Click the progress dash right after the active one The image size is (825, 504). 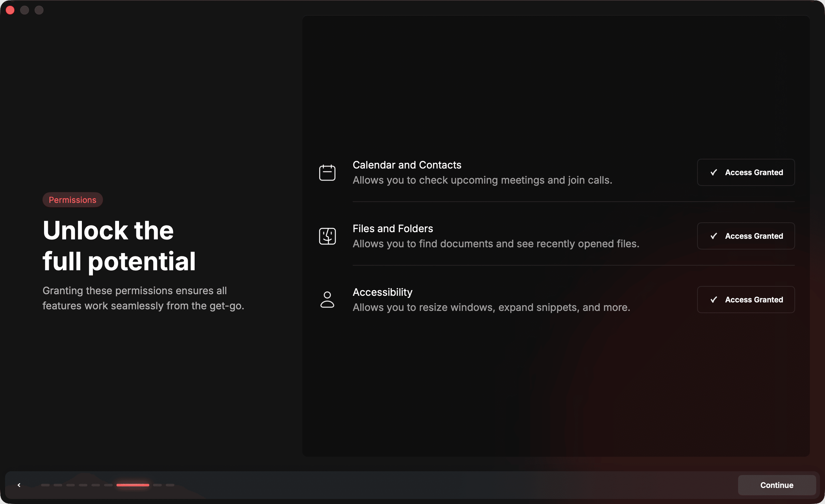click(x=157, y=485)
